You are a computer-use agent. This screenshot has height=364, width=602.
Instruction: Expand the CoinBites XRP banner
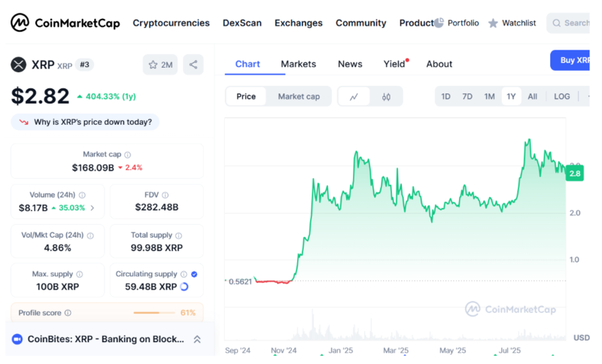pyautogui.click(x=197, y=339)
